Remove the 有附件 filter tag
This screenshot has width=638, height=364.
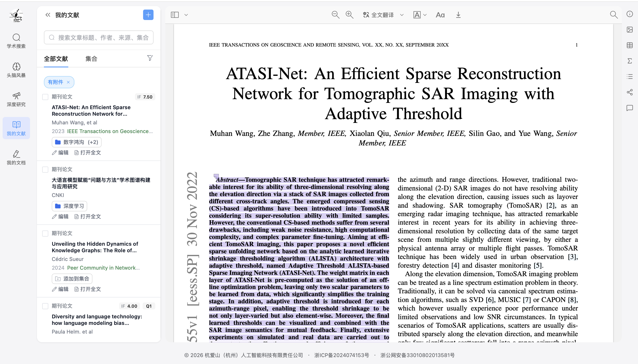68,82
